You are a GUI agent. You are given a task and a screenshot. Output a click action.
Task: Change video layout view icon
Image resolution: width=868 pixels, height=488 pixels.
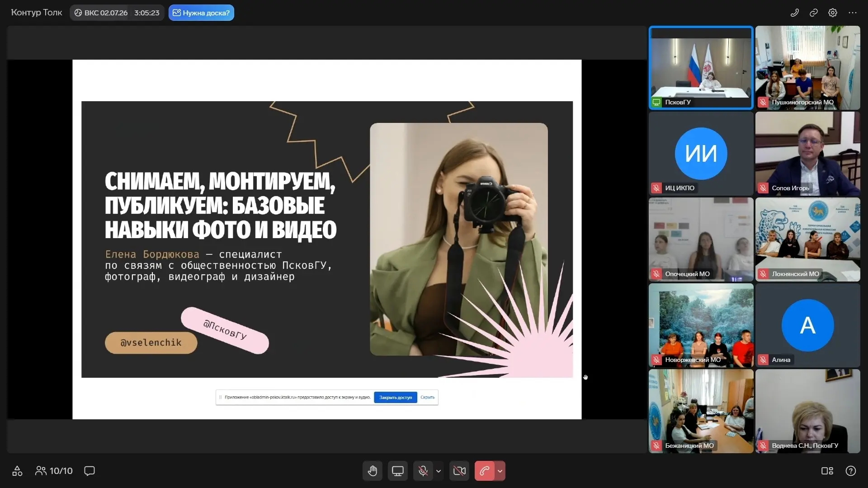[x=827, y=471]
